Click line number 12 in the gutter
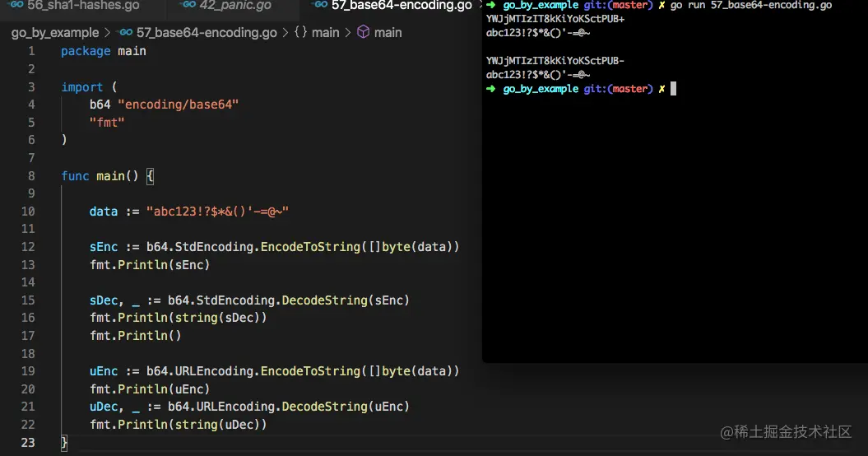The image size is (868, 456). pos(28,247)
